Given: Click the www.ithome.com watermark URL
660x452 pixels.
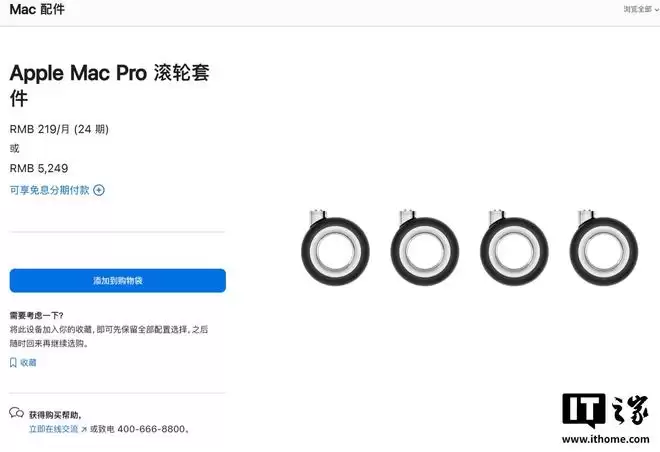Looking at the screenshot, I should [605, 439].
